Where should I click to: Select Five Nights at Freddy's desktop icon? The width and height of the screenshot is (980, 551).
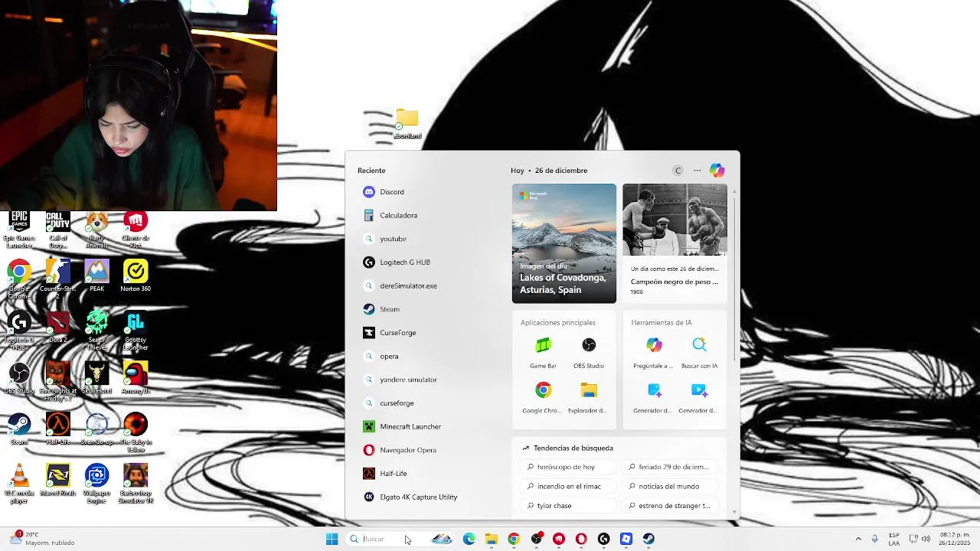click(57, 382)
